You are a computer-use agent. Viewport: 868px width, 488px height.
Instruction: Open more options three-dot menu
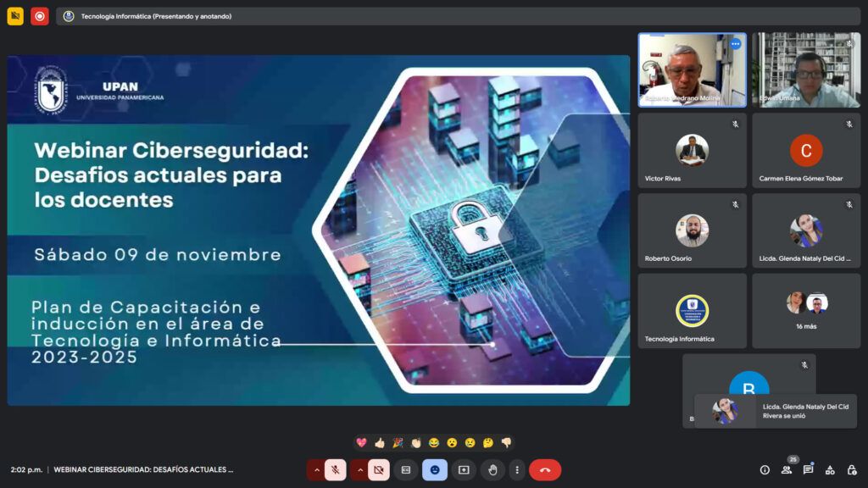pos(517,469)
